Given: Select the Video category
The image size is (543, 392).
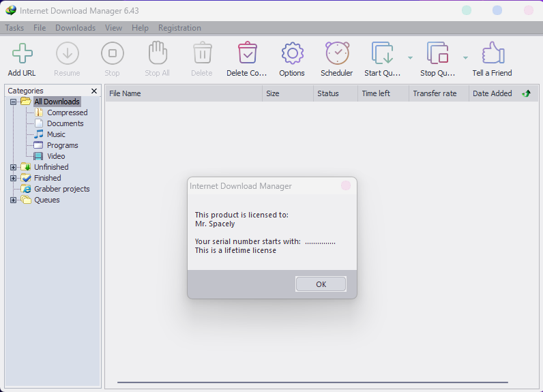Looking at the screenshot, I should [x=56, y=156].
